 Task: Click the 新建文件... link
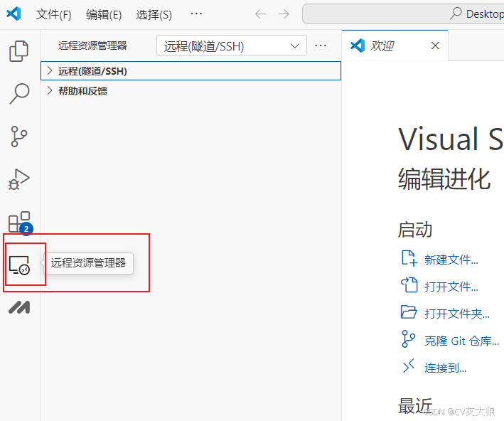click(x=451, y=260)
